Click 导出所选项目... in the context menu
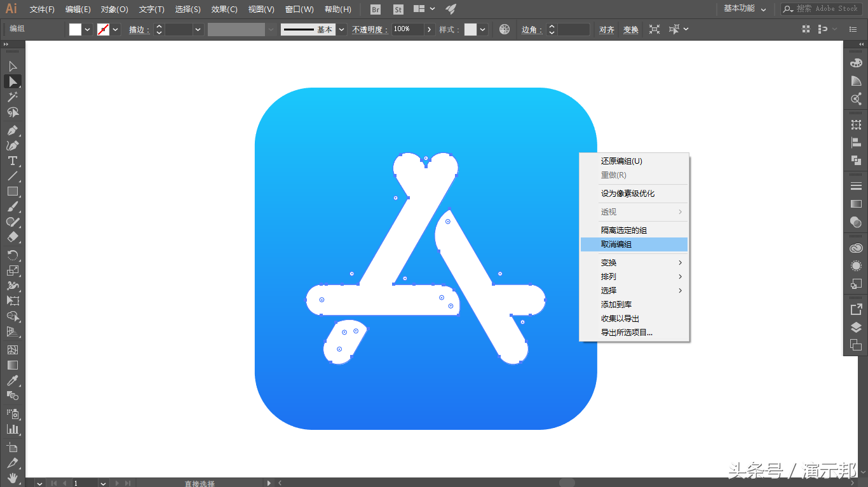 point(634,333)
